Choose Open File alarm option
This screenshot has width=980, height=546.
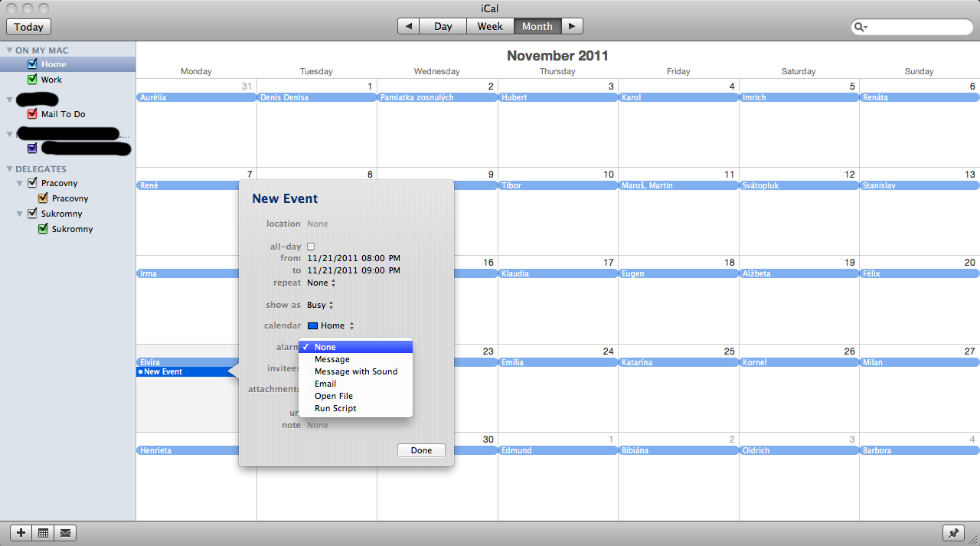(x=356, y=396)
